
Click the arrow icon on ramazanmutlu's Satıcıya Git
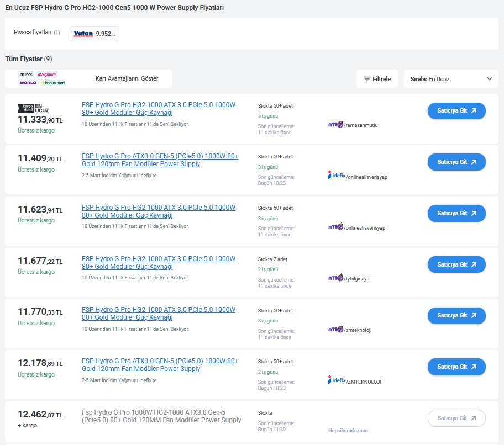click(474, 111)
